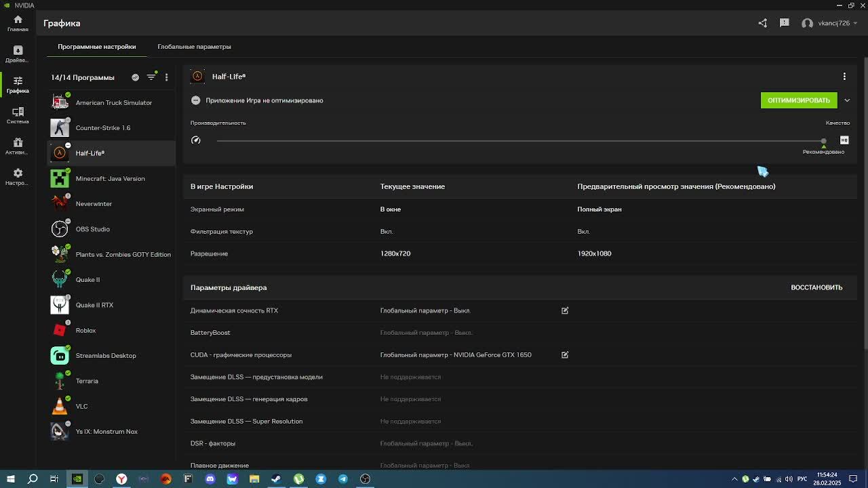Click the Half-Life logo in the details header
This screenshot has width=868, height=488.
pos(197,77)
